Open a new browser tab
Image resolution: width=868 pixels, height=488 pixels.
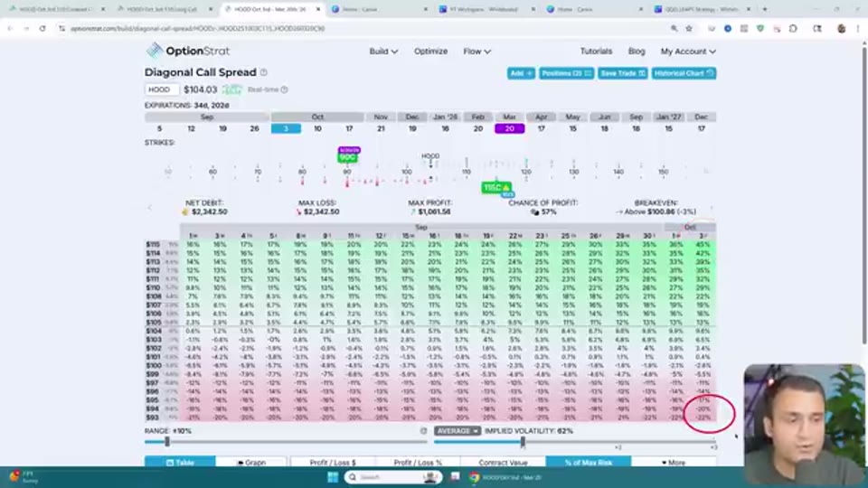(x=765, y=9)
